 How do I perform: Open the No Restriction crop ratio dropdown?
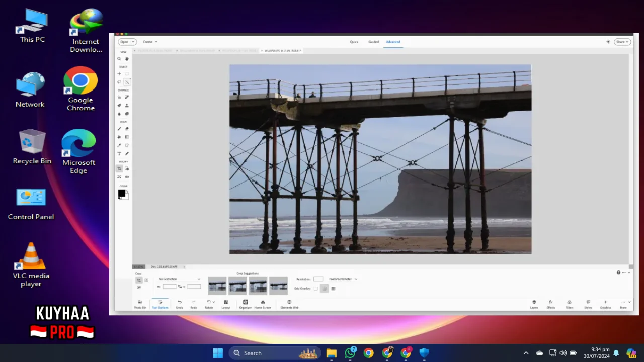(x=179, y=279)
